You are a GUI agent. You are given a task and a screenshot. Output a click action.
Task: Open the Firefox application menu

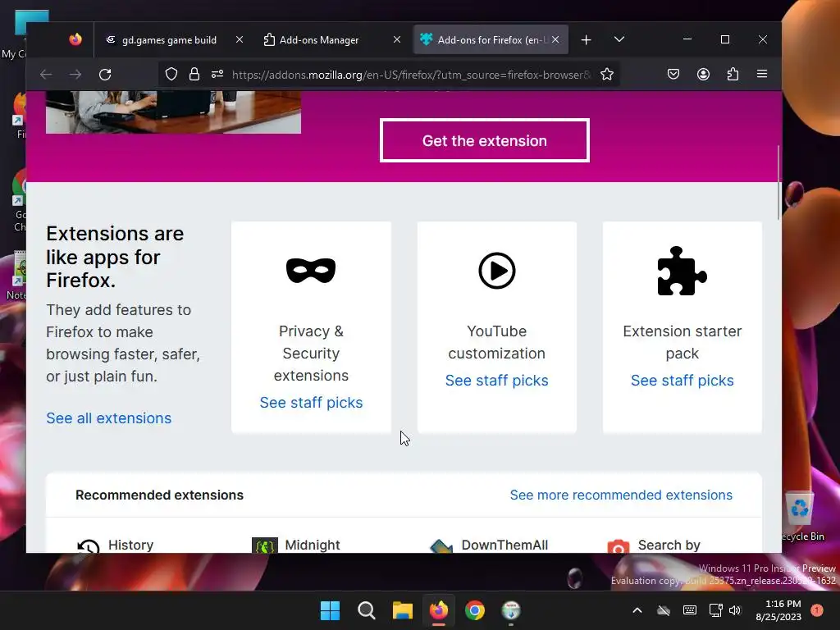click(762, 74)
